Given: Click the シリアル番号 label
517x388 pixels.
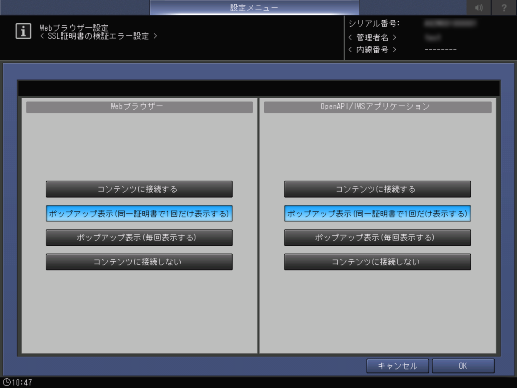Looking at the screenshot, I should click(x=374, y=24).
